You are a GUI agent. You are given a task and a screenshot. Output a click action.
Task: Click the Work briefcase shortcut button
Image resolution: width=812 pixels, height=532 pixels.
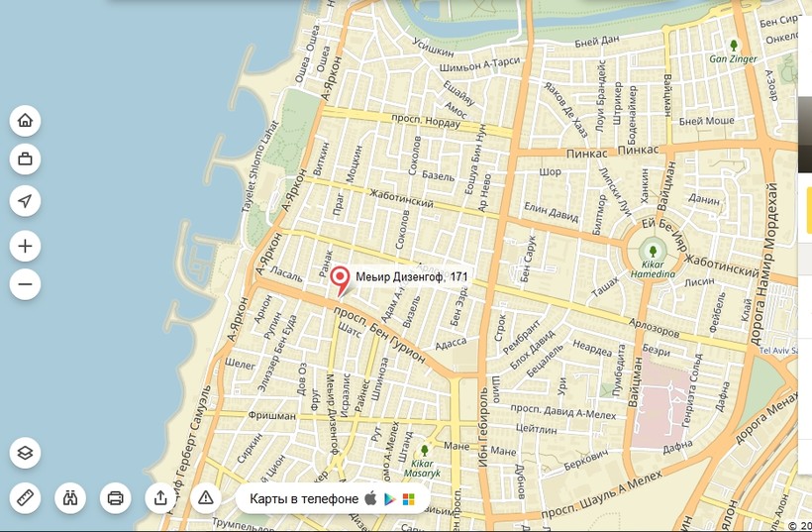[x=25, y=159]
